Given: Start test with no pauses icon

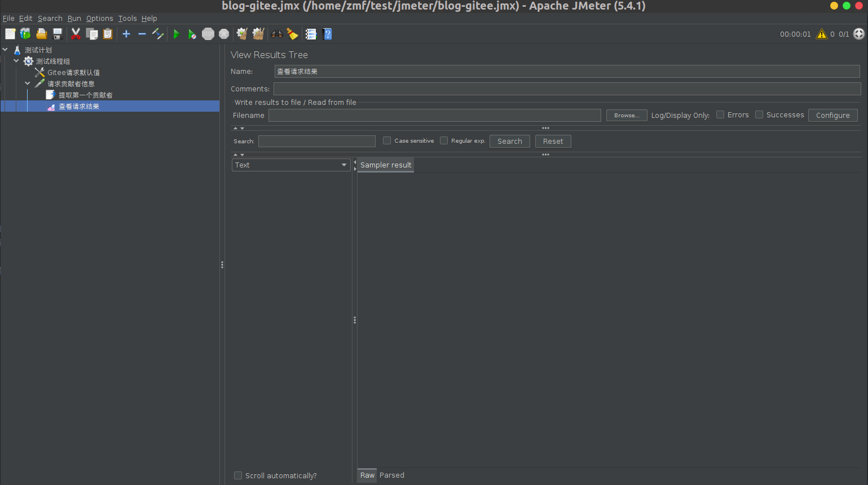Looking at the screenshot, I should 192,34.
